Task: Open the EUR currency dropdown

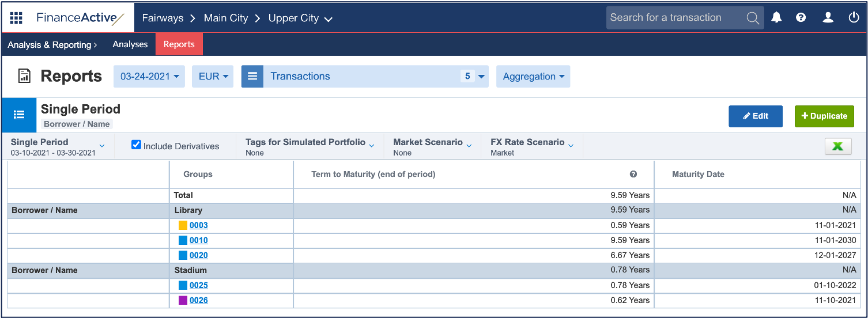Action: click(x=213, y=77)
